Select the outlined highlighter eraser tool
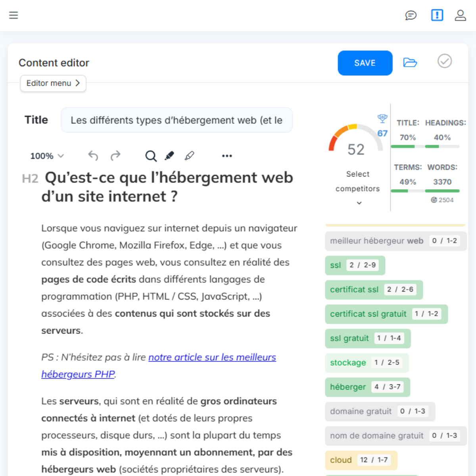The height and width of the screenshot is (476, 476). pyautogui.click(x=190, y=155)
